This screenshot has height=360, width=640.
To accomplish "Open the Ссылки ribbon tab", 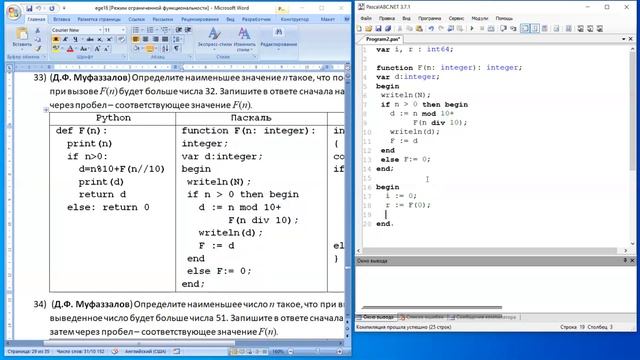I will coord(136,19).
